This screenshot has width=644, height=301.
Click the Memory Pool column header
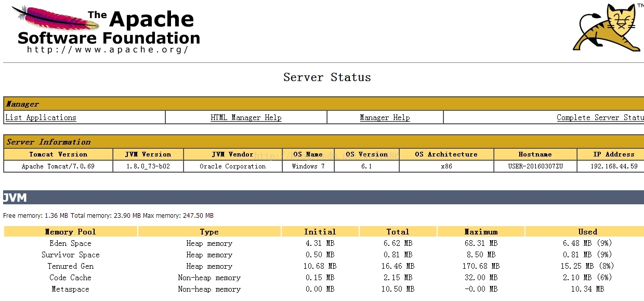tap(70, 232)
